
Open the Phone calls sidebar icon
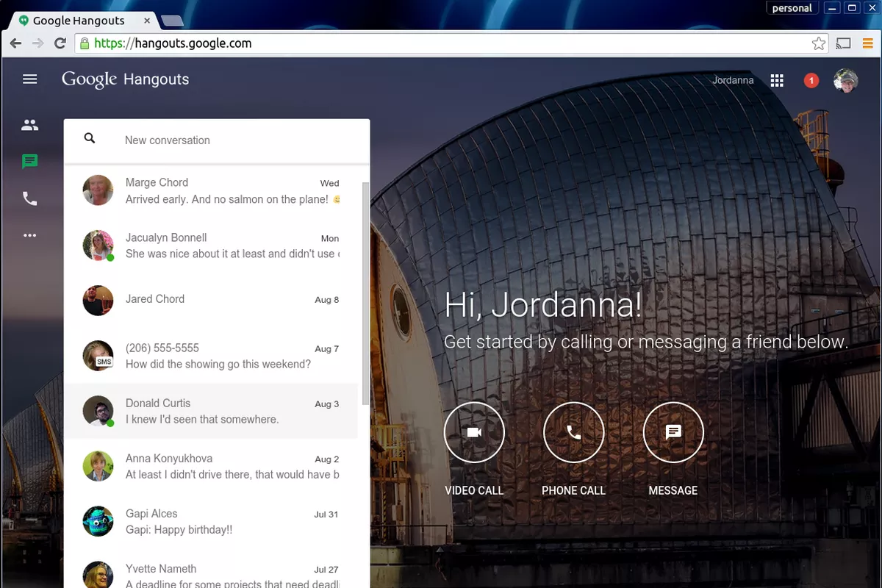pyautogui.click(x=30, y=198)
